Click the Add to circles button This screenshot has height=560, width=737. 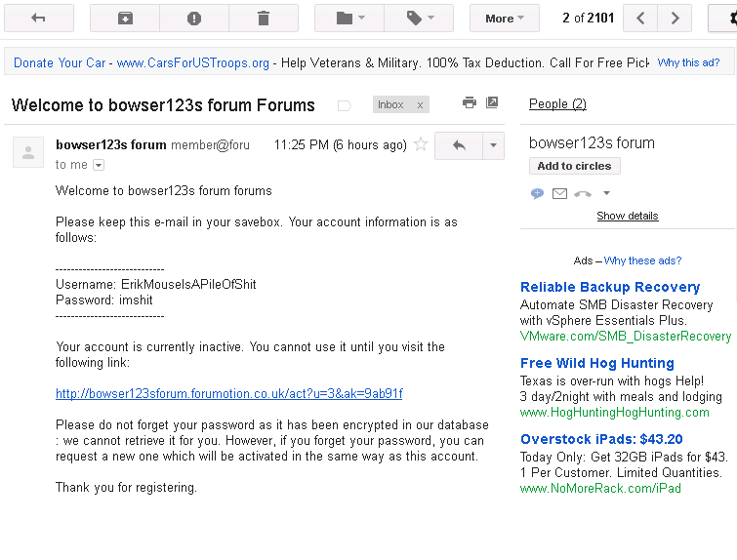tap(574, 166)
